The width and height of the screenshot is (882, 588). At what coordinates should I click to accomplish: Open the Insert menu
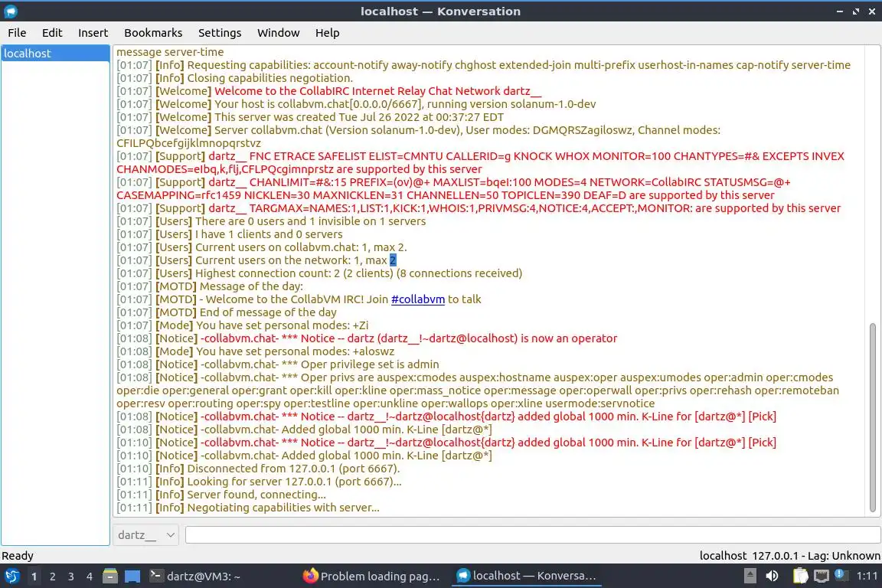[93, 33]
